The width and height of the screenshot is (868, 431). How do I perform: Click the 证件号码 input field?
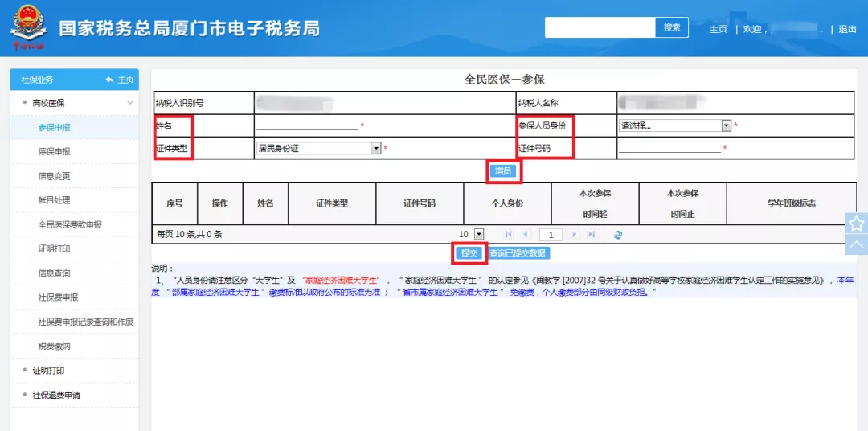pos(669,148)
